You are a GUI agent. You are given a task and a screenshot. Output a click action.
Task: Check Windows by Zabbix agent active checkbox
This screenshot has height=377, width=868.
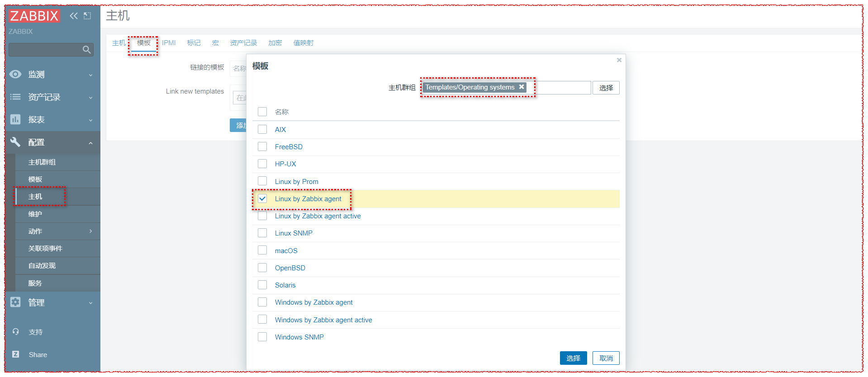[x=262, y=320]
